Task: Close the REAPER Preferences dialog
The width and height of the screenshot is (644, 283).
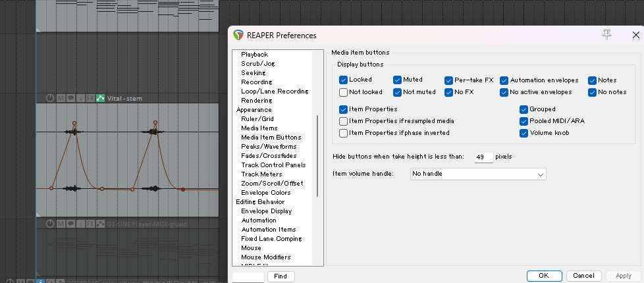Action: [x=635, y=36]
